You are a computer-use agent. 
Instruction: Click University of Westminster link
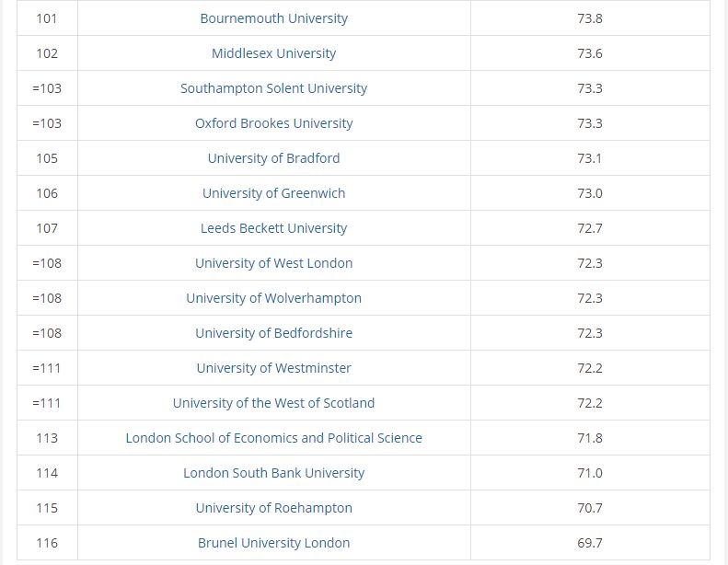tap(273, 368)
